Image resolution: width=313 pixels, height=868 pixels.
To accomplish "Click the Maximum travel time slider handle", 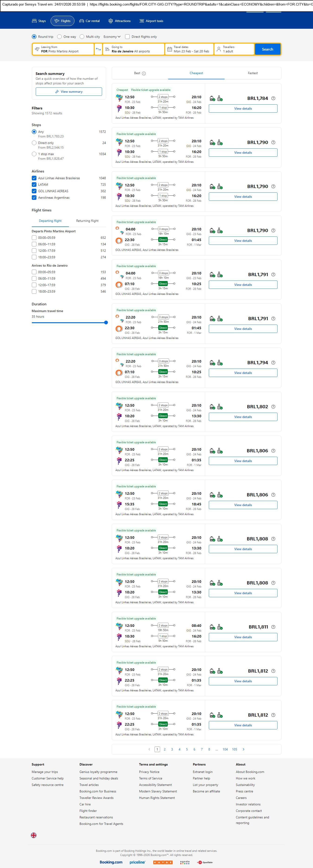I will 106,322.
